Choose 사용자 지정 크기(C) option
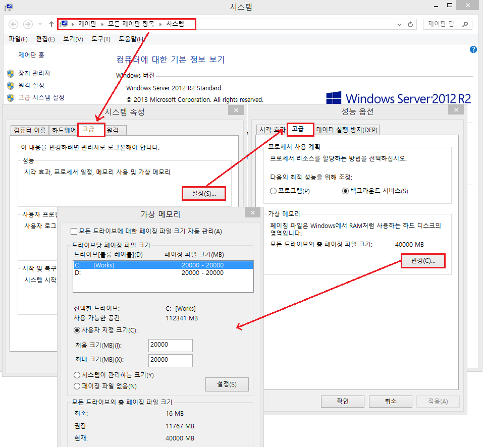Screen dimensions: 483x448 (x=106, y=330)
